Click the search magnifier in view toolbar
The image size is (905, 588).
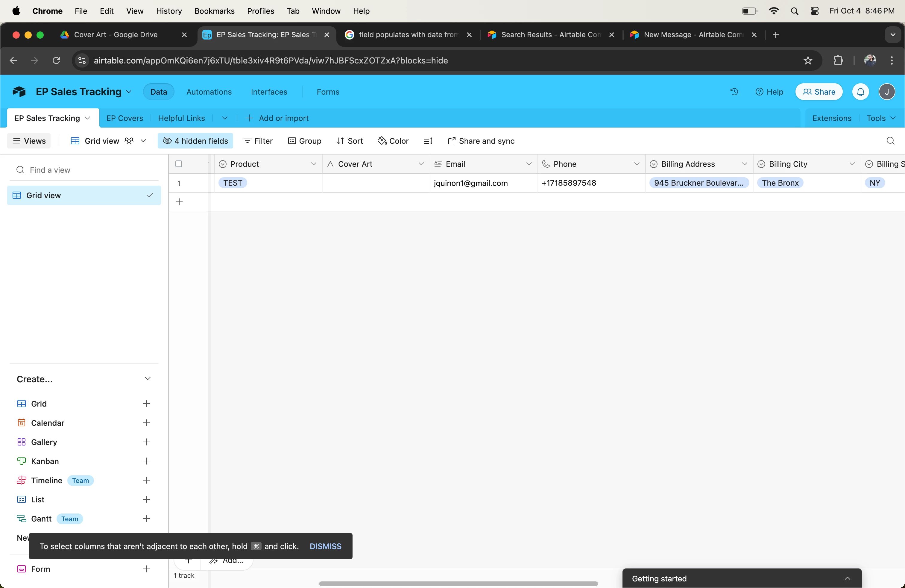(x=890, y=141)
